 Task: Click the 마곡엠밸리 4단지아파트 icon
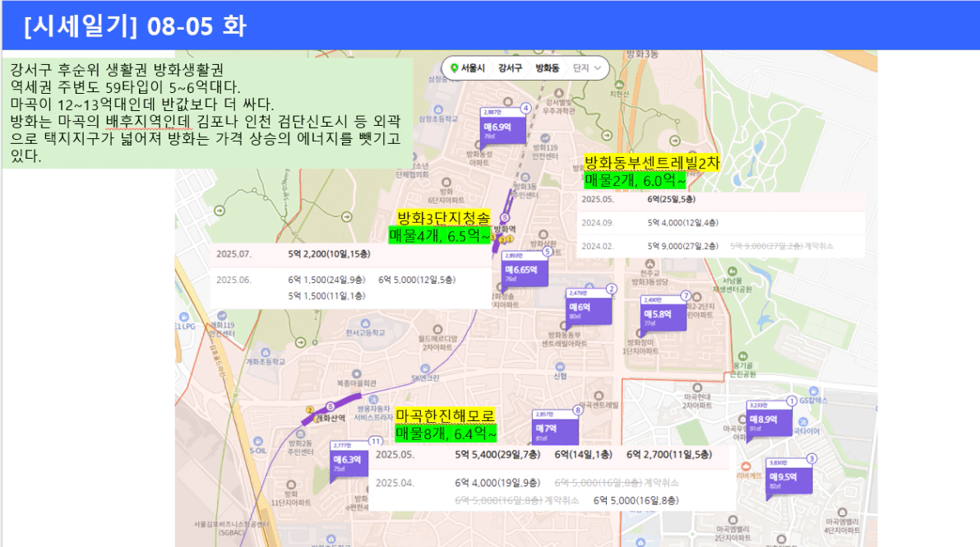click(842, 512)
